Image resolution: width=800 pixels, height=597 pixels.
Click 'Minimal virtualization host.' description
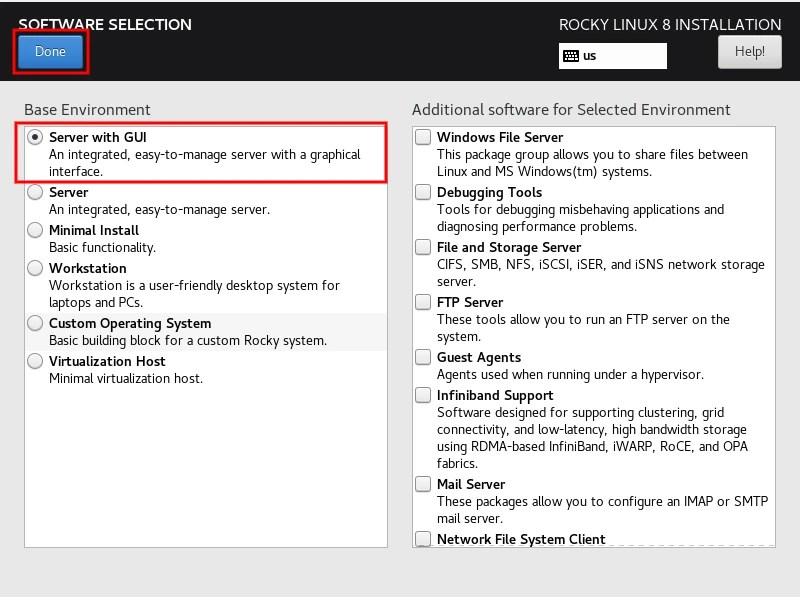point(126,379)
